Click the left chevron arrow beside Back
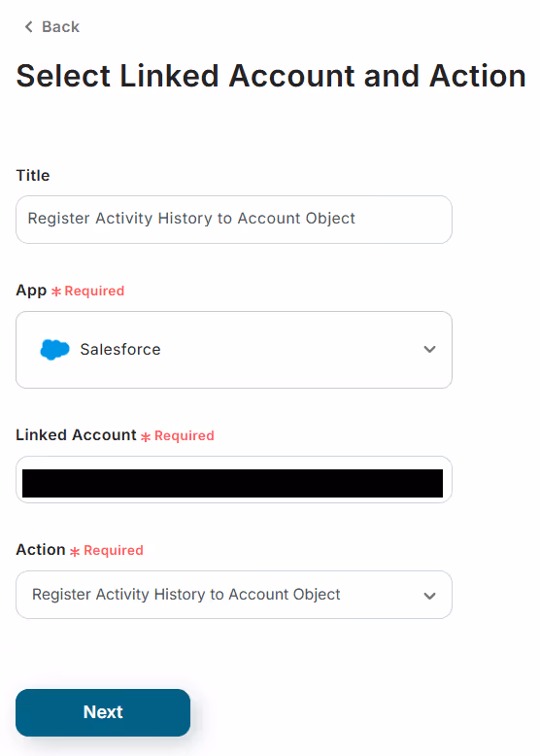Viewport: 540px width, 756px height. (29, 26)
